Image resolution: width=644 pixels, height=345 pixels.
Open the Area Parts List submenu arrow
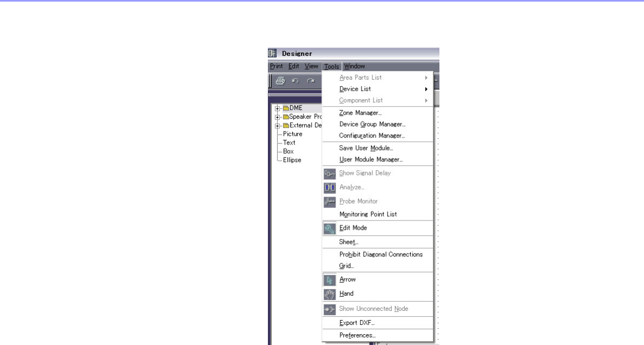(x=426, y=77)
